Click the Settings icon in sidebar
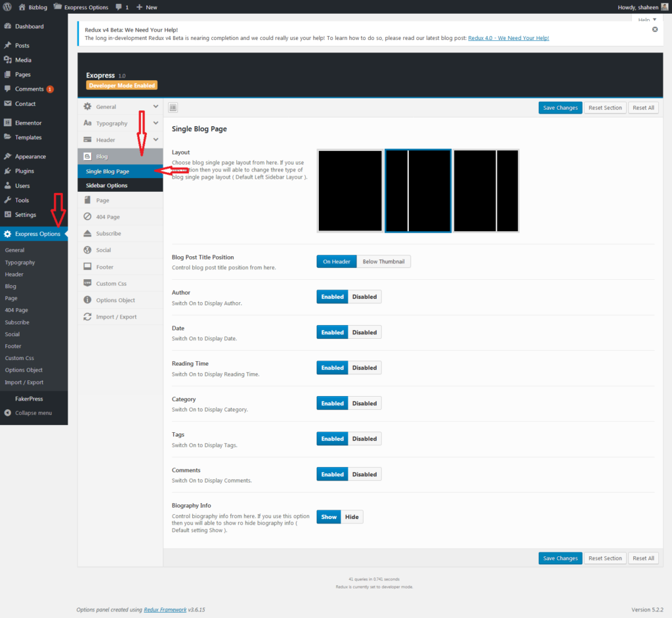Screen dimensions: 672x618 tap(8, 215)
